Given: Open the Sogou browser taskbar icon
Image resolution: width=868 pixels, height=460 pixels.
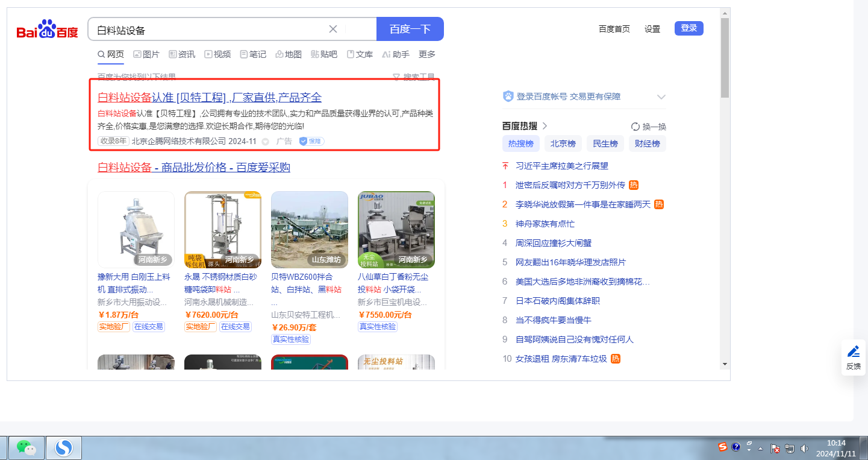Looking at the screenshot, I should [x=64, y=447].
